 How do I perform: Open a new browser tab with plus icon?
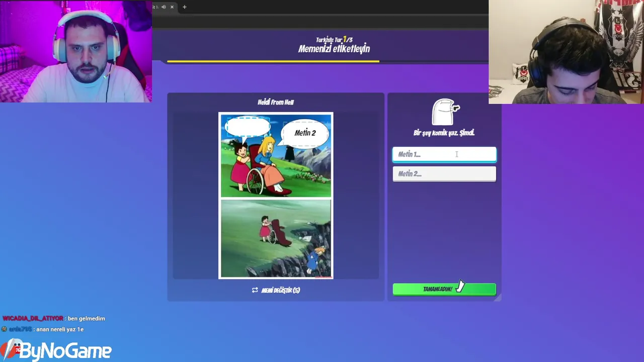click(184, 7)
